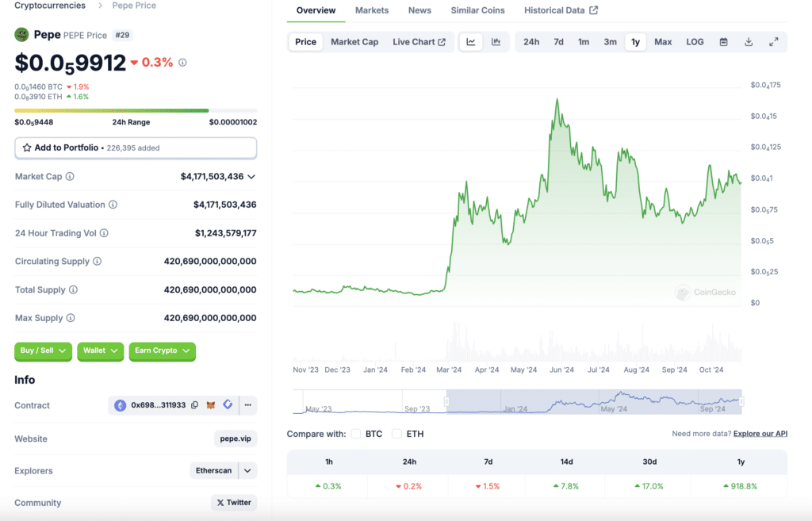The image size is (812, 521).
Task: Click the $1,243,579,177 trading volume value
Action: click(x=226, y=233)
